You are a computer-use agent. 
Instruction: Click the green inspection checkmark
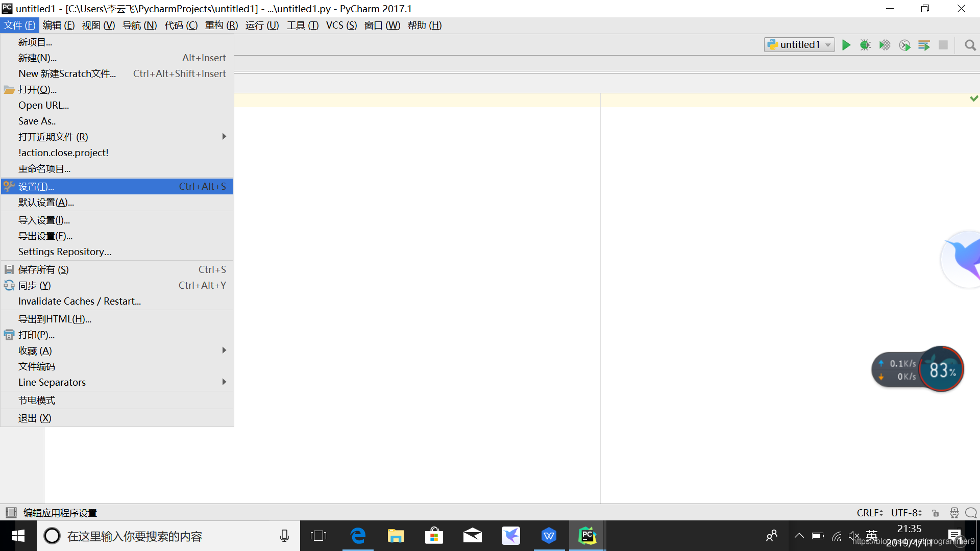tap(974, 98)
